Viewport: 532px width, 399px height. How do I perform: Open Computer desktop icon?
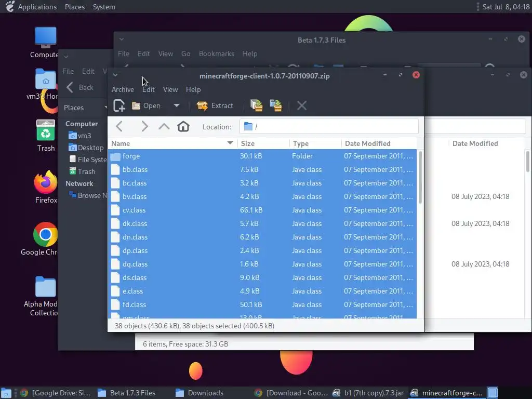pyautogui.click(x=46, y=43)
